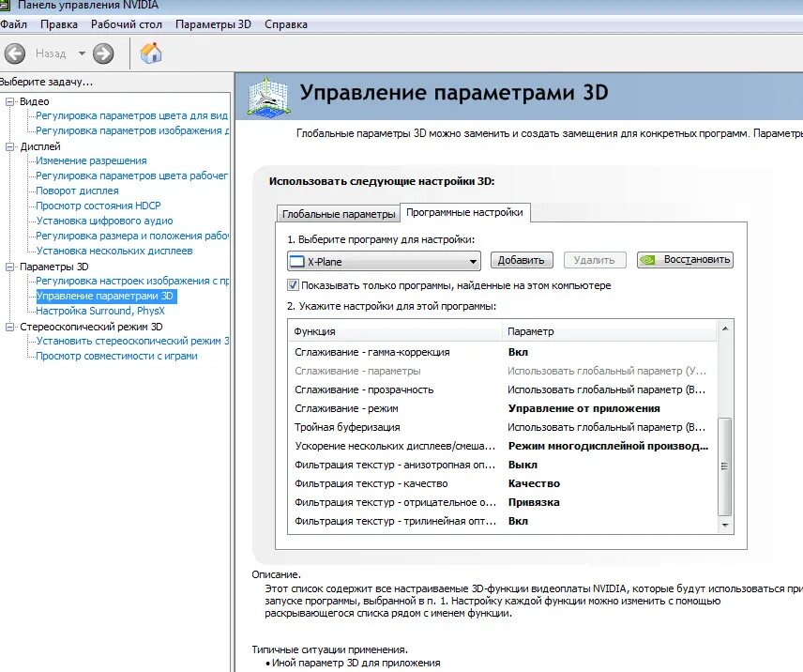This screenshot has height=672, width=803.
Task: Switch to Глобальные параметры tab
Action: pos(339,214)
